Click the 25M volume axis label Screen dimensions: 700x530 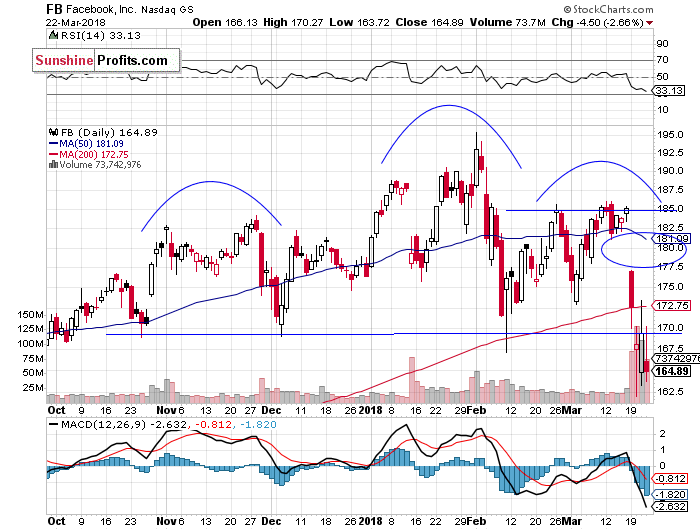click(33, 387)
